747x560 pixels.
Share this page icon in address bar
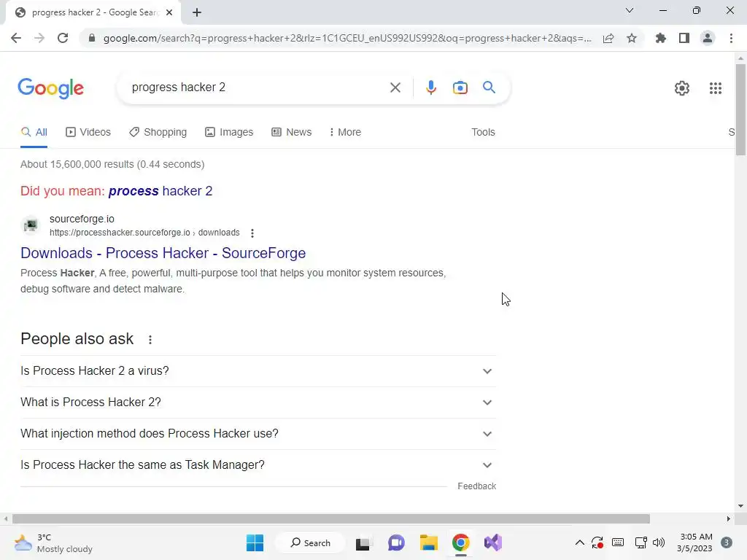(608, 38)
